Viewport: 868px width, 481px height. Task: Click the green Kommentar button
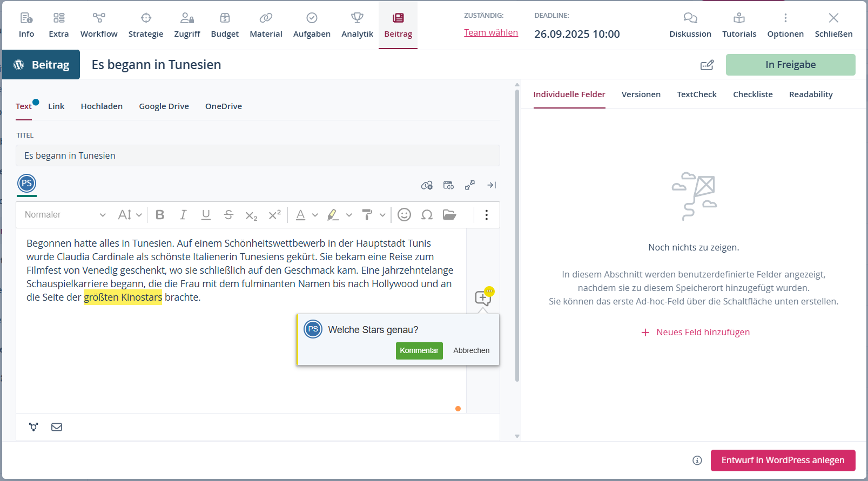point(419,350)
